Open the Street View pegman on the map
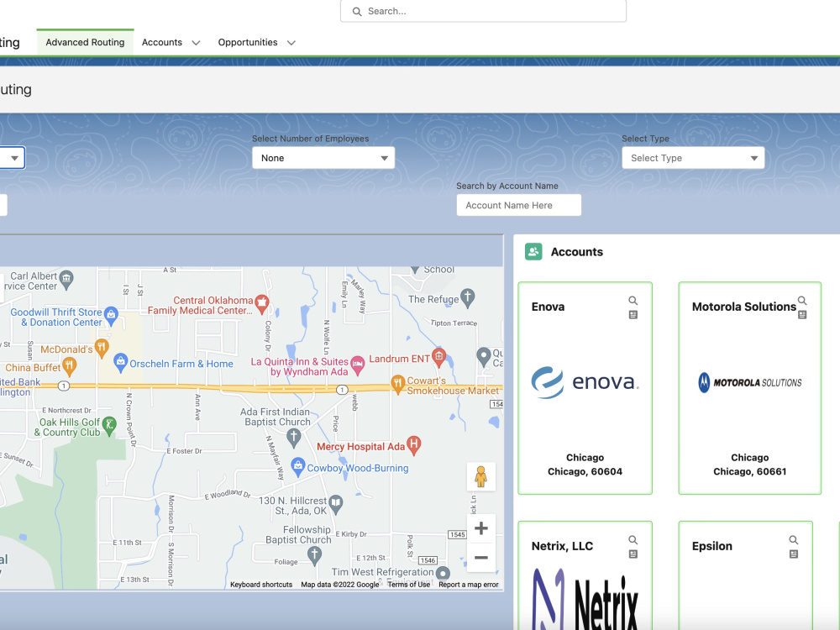The image size is (840, 630). point(480,476)
